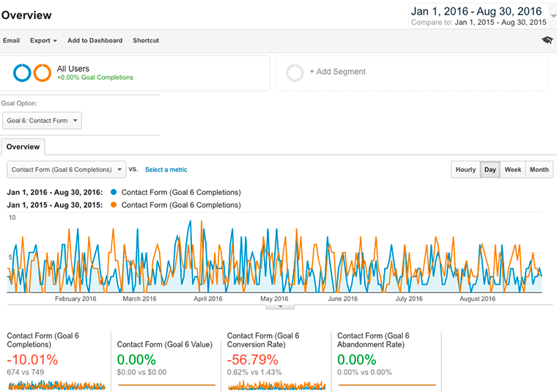
Task: Click the gray Add Segment circle icon
Action: click(295, 73)
